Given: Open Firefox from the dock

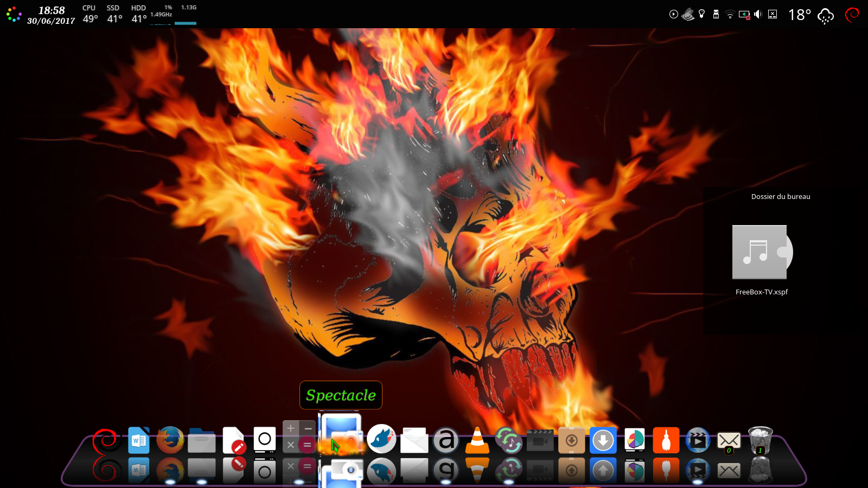Looking at the screenshot, I should 170,440.
